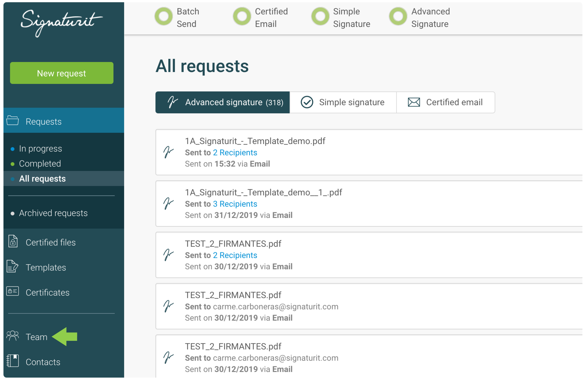Click 2 Recipients link for TEST_2_FIRMANTES.pdf
The image size is (588, 382).
coord(235,256)
